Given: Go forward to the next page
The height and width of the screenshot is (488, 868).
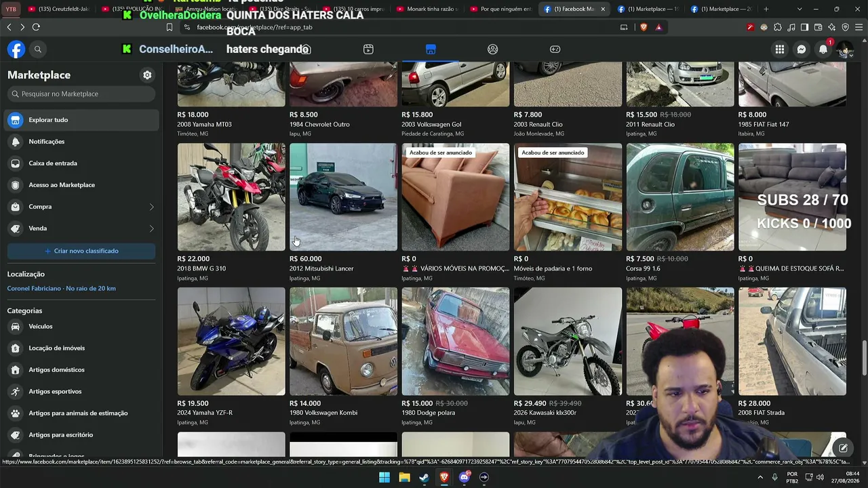Looking at the screenshot, I should coord(22,27).
